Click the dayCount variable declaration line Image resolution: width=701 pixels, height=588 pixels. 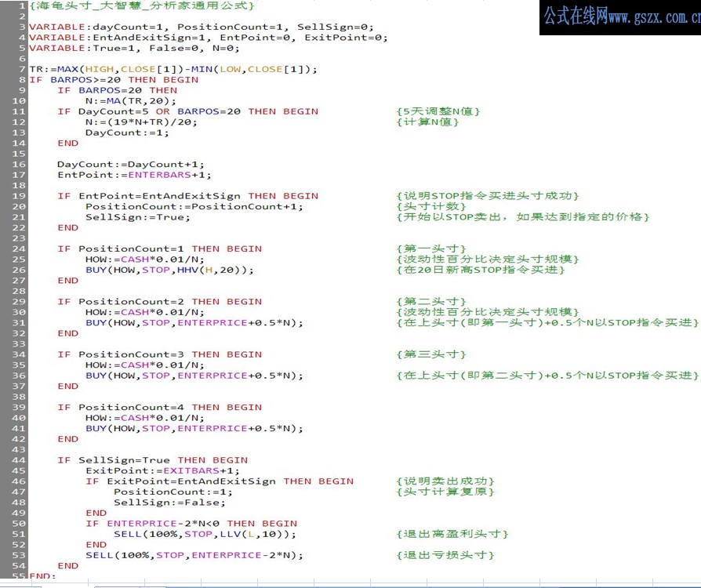coord(202,27)
